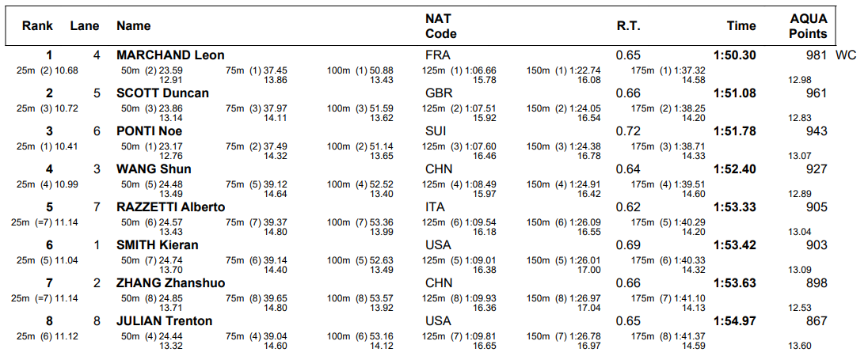Click the FRA nationality code
Viewport: 868px width, 360px height.
click(x=437, y=55)
